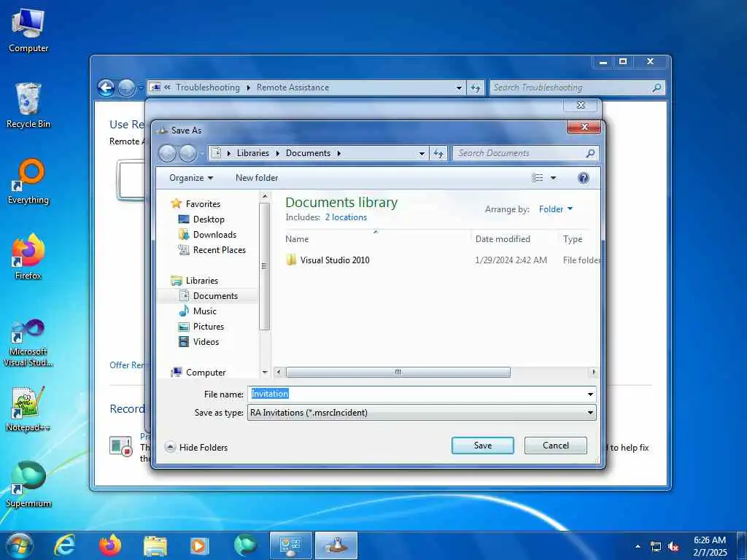The height and width of the screenshot is (560, 747).
Task: Open the Microsoft Visual Studio desktop shortcut
Action: pos(28,343)
